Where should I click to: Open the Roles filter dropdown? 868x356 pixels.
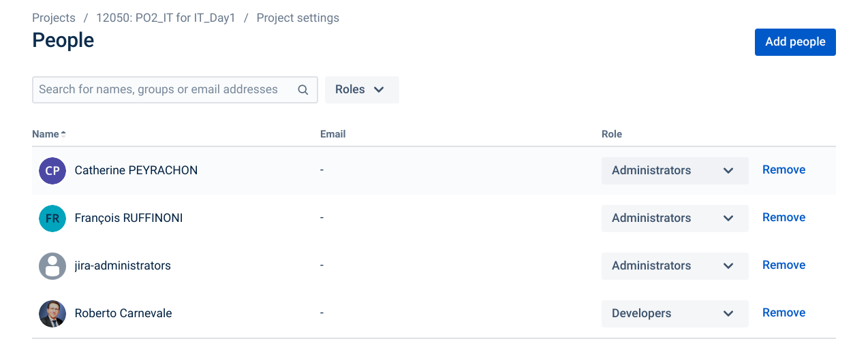click(x=361, y=90)
